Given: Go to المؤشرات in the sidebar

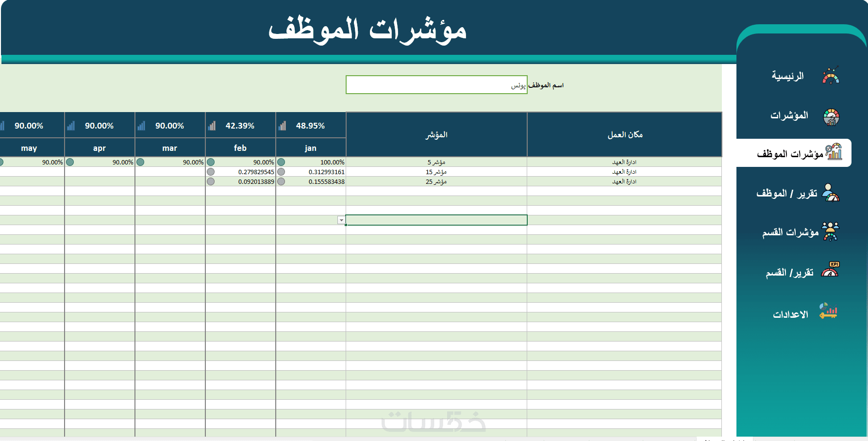Looking at the screenshot, I should (x=789, y=115).
